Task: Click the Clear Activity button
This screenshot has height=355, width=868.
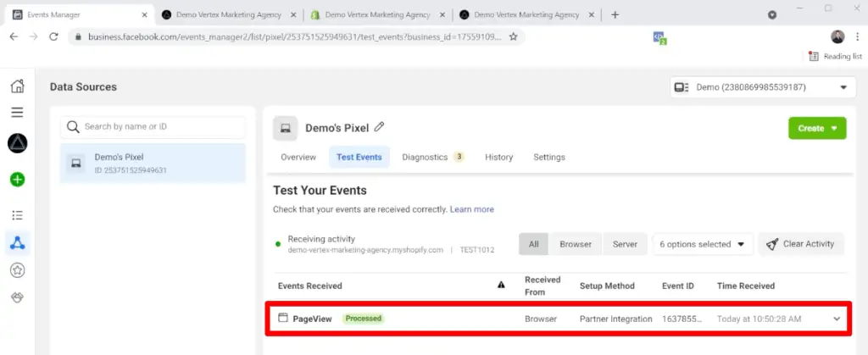Action: (800, 244)
